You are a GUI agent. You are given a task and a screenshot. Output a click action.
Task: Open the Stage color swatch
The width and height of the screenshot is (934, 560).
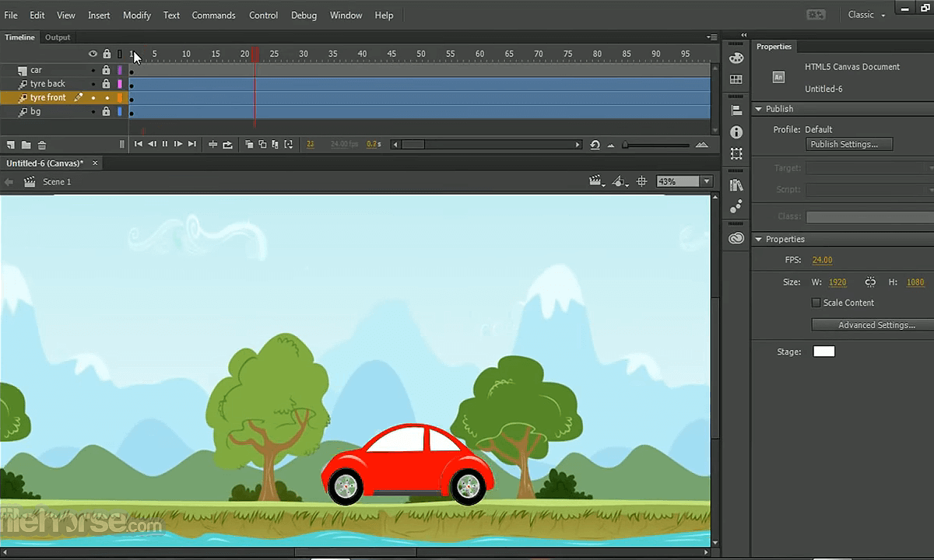pyautogui.click(x=823, y=352)
